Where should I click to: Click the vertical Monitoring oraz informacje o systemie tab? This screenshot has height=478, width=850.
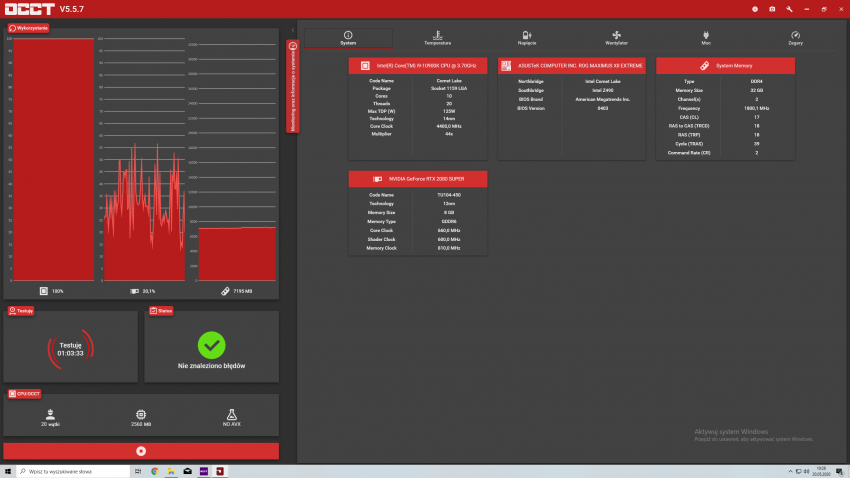293,86
